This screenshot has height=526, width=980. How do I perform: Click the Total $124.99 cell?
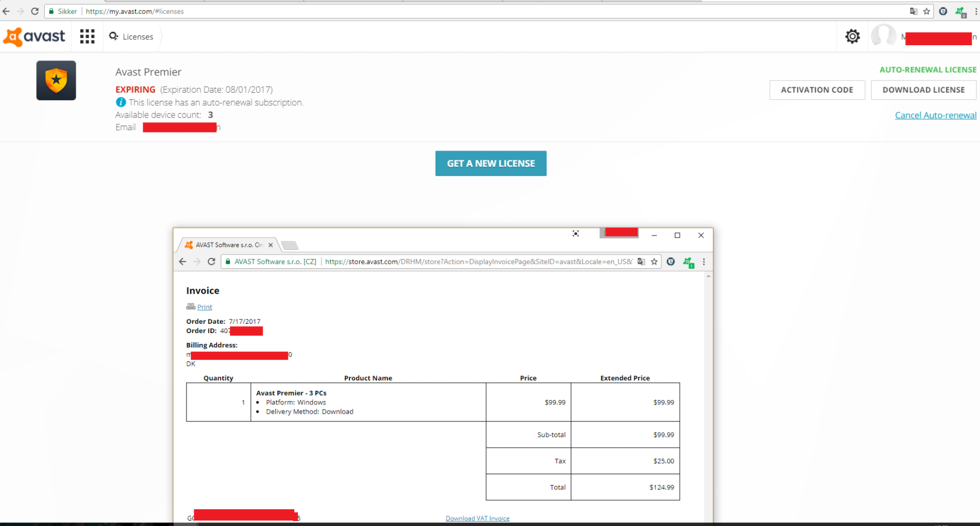(x=625, y=487)
